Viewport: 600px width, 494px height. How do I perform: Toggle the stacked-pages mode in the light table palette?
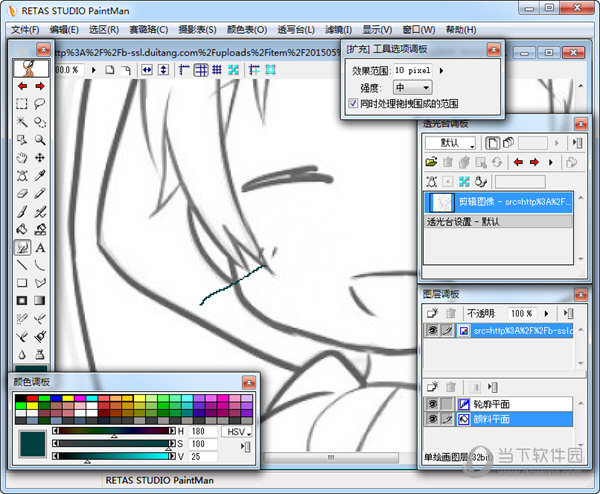[508, 143]
